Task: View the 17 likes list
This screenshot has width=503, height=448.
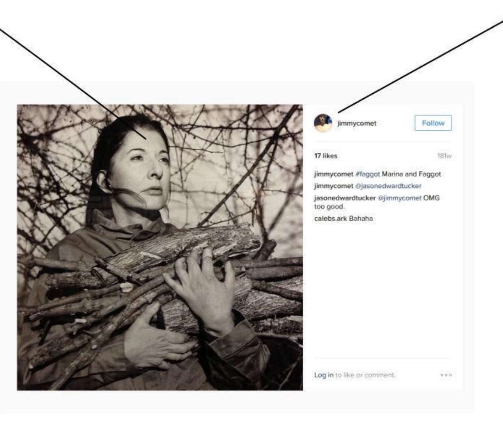Action: 326,156
